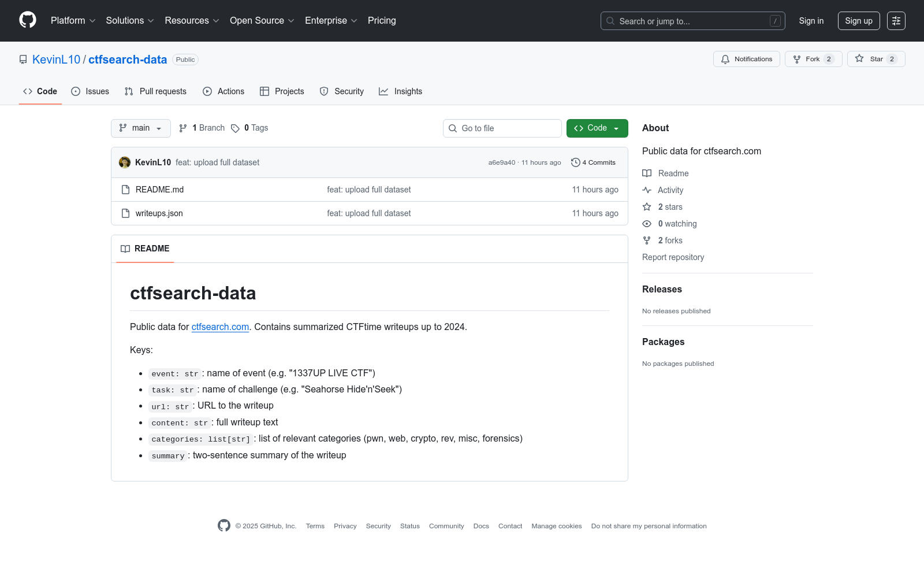Select the README tab in file viewer
Viewport: 924px width, 578px height.
(145, 249)
